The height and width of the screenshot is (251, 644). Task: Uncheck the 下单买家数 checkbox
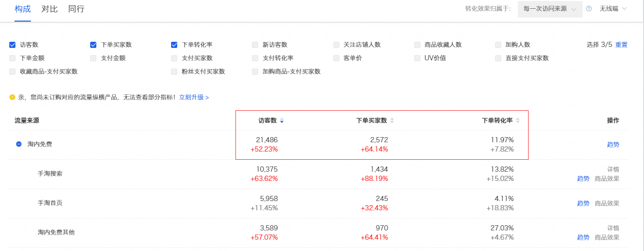tap(93, 45)
